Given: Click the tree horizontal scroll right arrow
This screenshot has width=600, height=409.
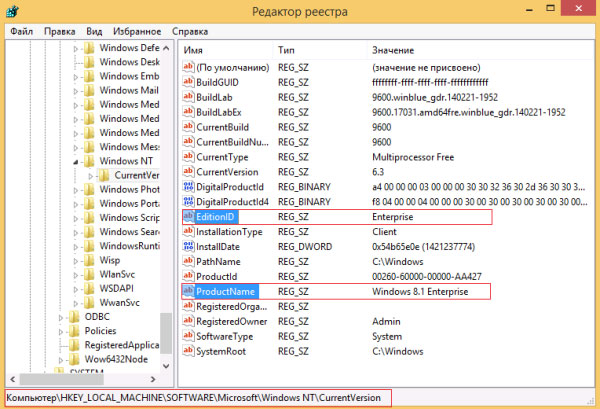Looking at the screenshot, I should pyautogui.click(x=153, y=379).
